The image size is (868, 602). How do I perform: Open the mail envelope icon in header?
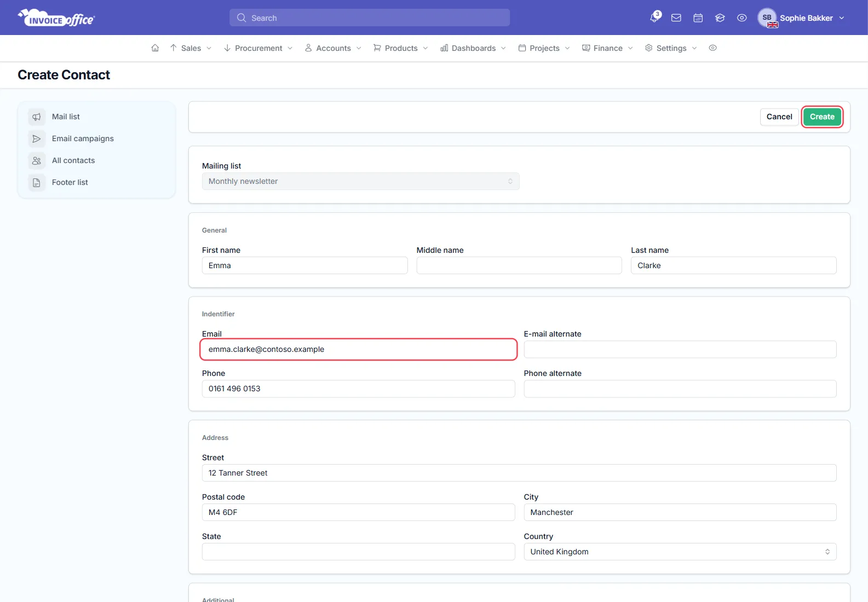point(676,18)
